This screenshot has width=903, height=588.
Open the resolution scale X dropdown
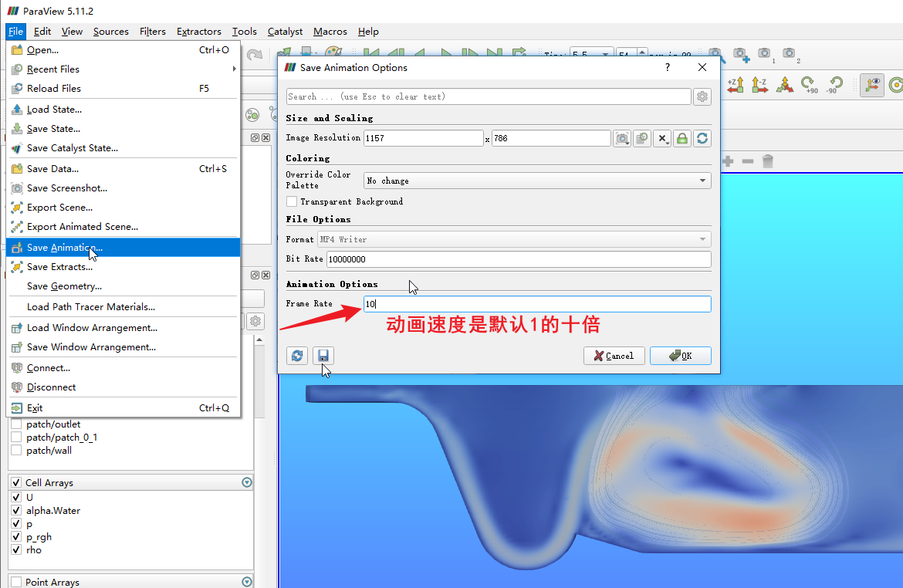tap(662, 138)
